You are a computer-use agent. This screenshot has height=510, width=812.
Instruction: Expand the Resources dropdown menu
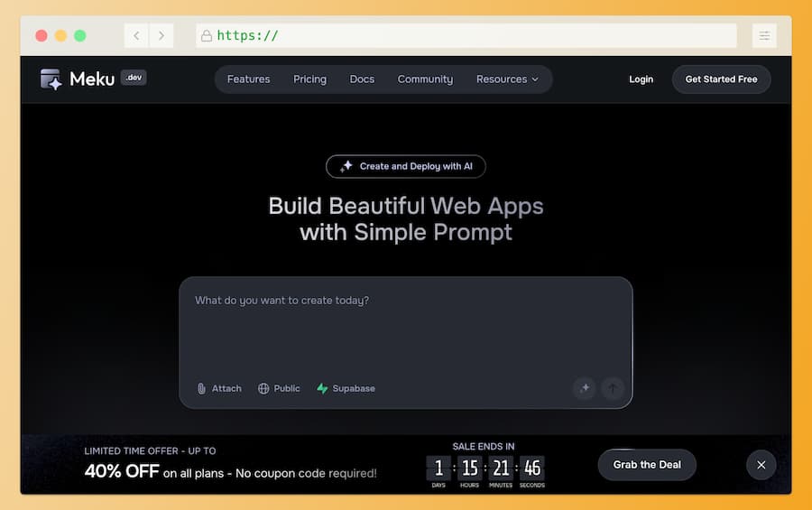point(507,79)
